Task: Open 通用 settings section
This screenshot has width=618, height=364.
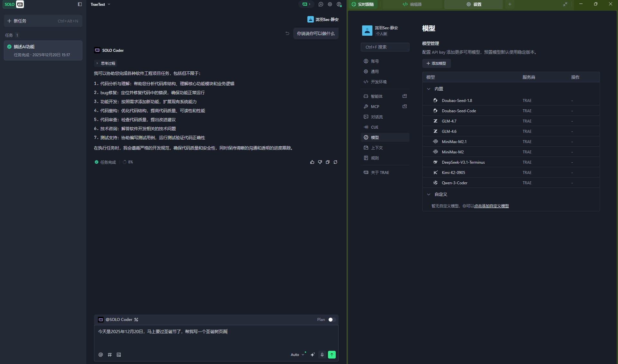Action: click(385, 71)
